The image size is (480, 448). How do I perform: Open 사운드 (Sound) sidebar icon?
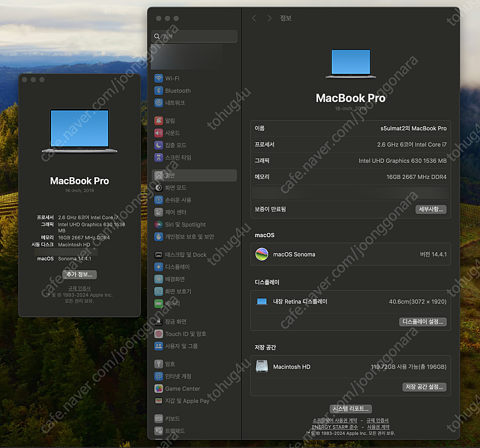pos(158,133)
